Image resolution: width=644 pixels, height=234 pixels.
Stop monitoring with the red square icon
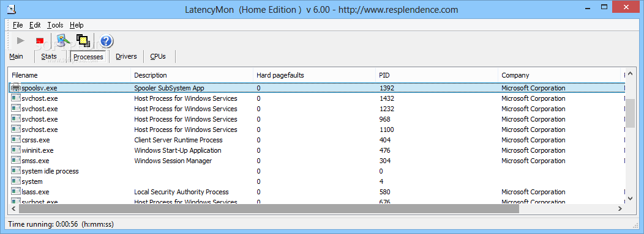[x=40, y=40]
